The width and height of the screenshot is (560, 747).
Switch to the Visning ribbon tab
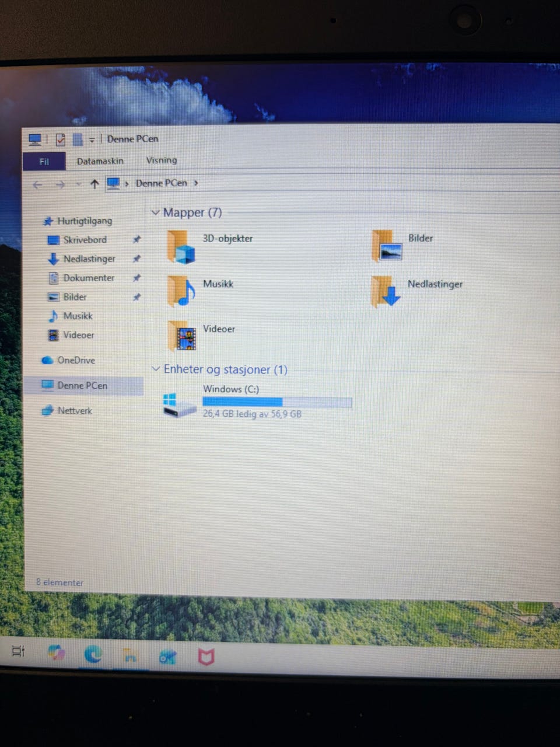click(x=162, y=160)
